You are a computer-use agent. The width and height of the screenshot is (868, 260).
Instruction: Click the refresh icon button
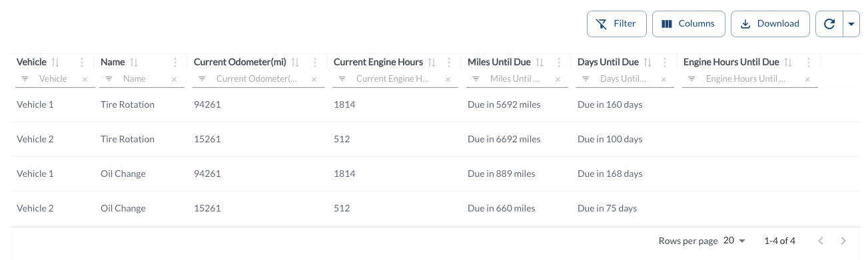pos(829,24)
